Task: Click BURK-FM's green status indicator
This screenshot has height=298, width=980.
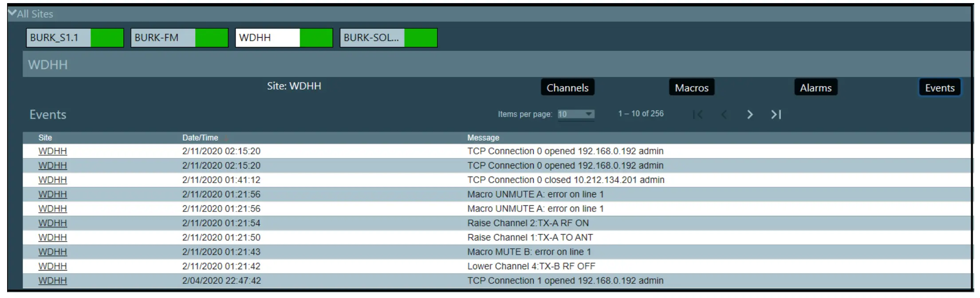Action: [210, 38]
